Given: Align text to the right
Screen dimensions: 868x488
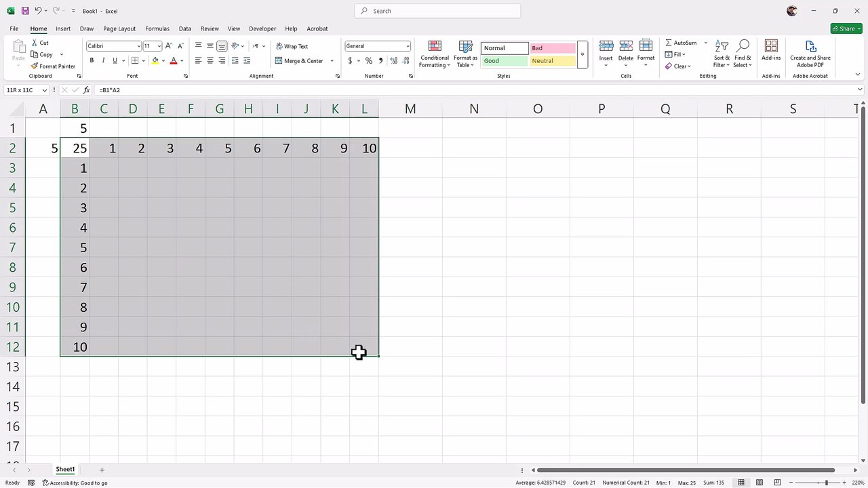Looking at the screenshot, I should (222, 60).
